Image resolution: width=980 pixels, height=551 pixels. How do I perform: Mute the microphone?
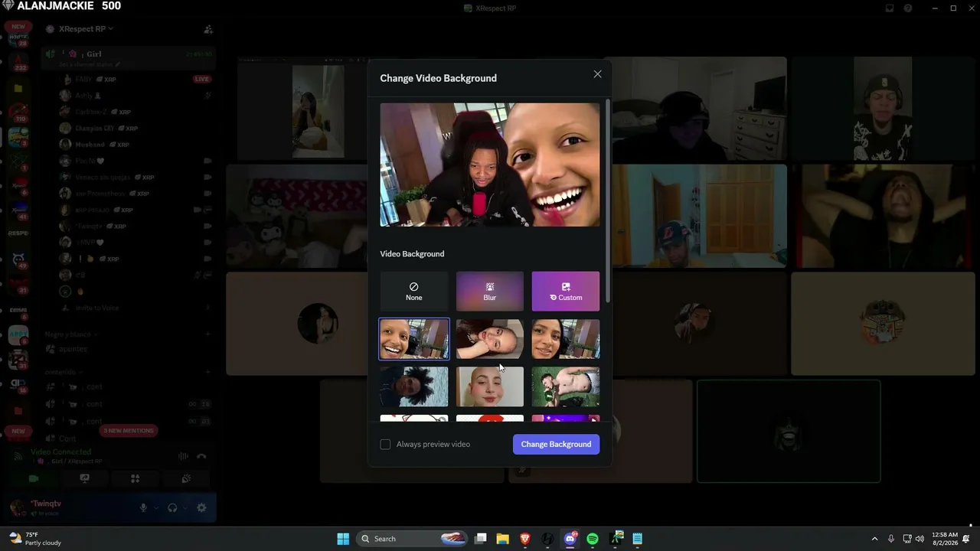pyautogui.click(x=143, y=507)
